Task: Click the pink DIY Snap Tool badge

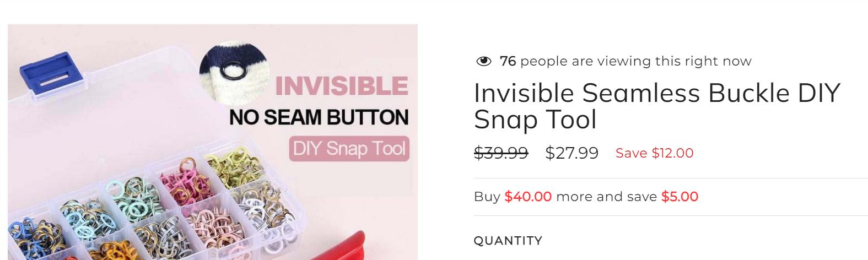Action: [x=349, y=149]
